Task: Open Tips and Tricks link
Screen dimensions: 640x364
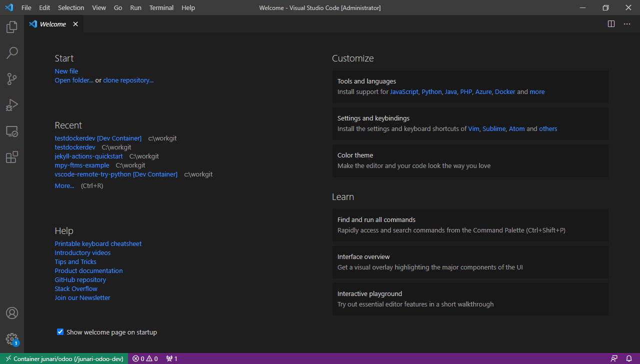Action: [x=75, y=261]
